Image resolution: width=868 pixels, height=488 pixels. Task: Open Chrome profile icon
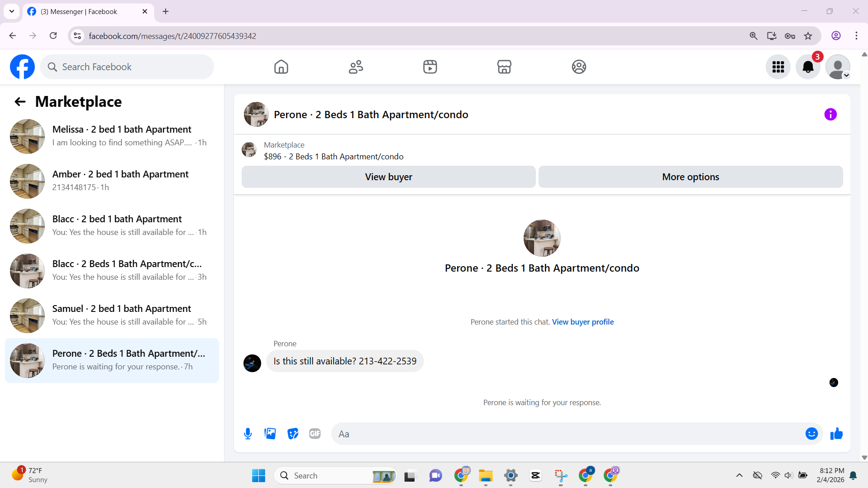(x=836, y=36)
